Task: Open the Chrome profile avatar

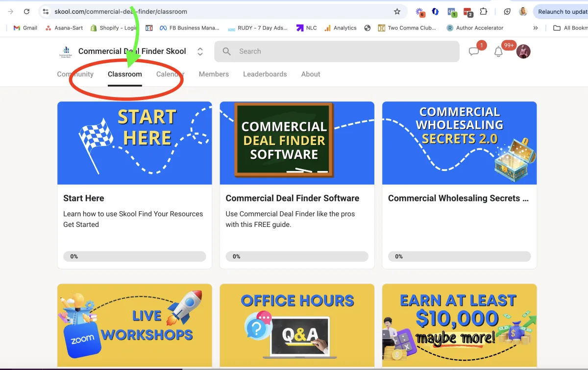Action: (523, 11)
